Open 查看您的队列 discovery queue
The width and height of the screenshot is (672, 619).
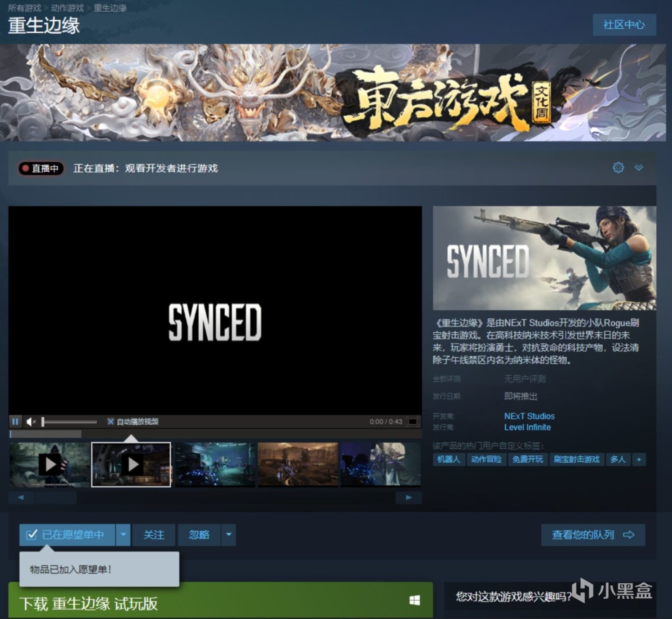coord(593,534)
